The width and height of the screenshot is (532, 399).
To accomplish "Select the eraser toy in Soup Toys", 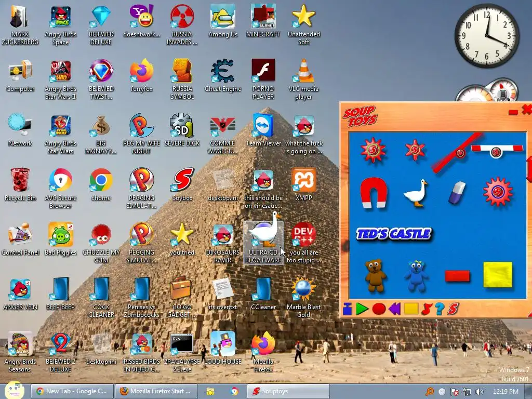I will tap(457, 192).
